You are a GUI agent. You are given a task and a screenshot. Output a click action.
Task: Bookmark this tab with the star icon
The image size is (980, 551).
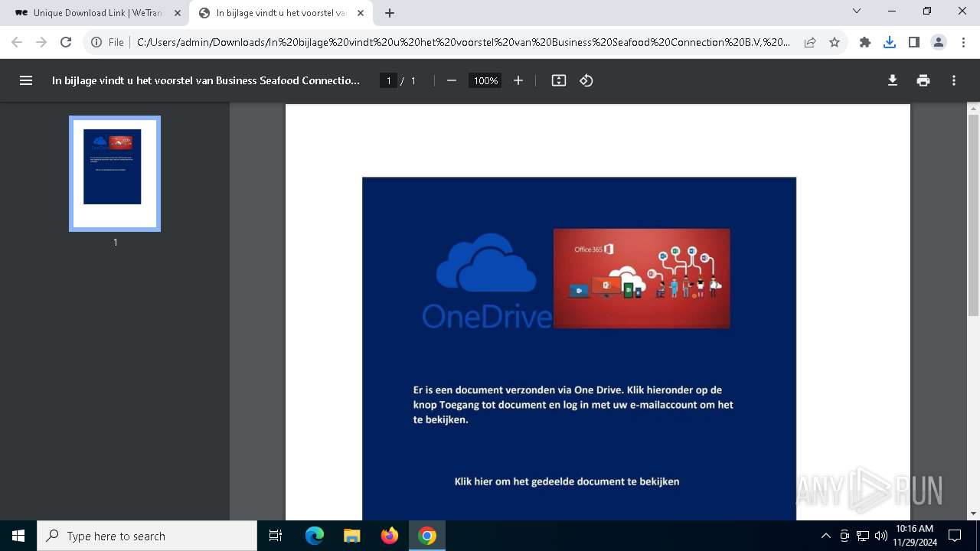pyautogui.click(x=835, y=43)
